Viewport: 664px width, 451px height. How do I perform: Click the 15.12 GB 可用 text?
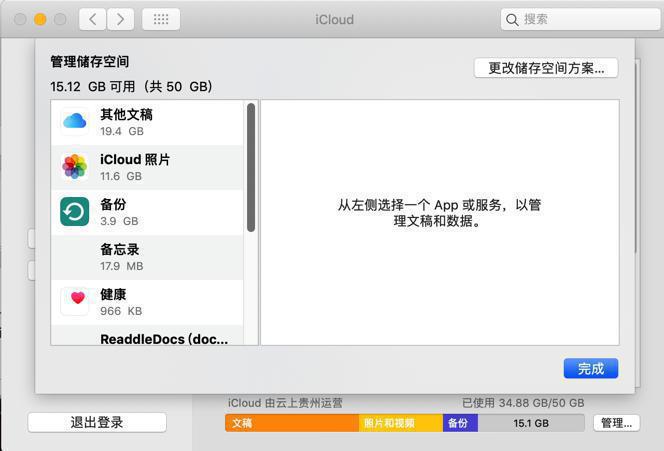131,86
